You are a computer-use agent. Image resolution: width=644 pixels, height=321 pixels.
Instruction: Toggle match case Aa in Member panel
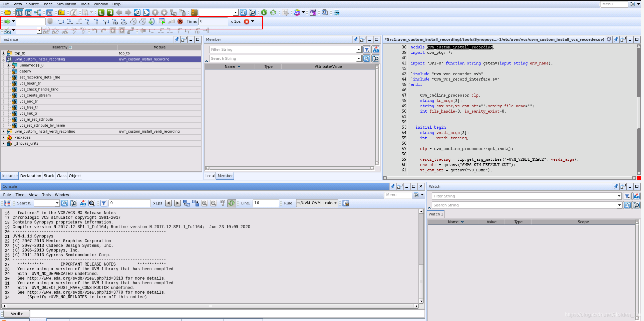pos(376,49)
